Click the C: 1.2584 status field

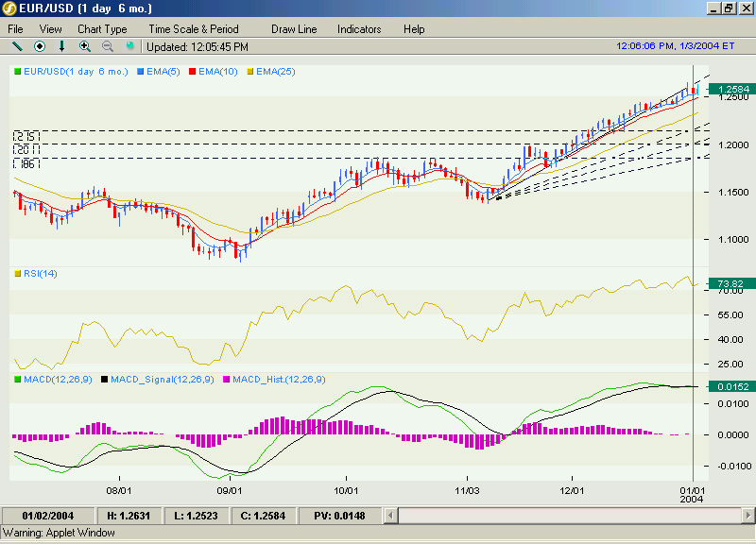[x=263, y=516]
